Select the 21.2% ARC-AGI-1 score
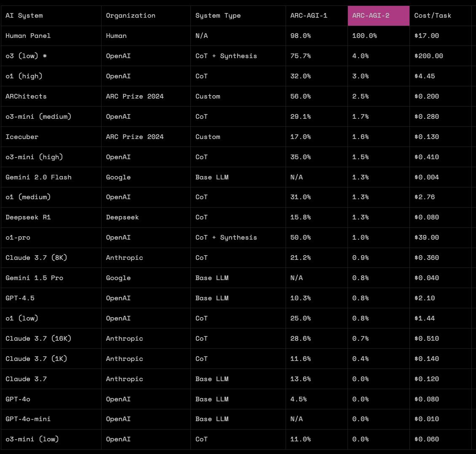476x454 pixels. 300,258
